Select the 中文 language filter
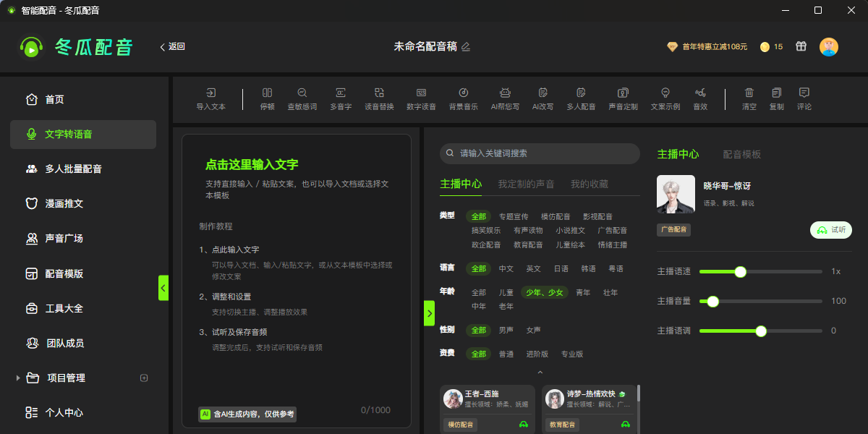Screen dimensions: 868x434 tap(506, 268)
